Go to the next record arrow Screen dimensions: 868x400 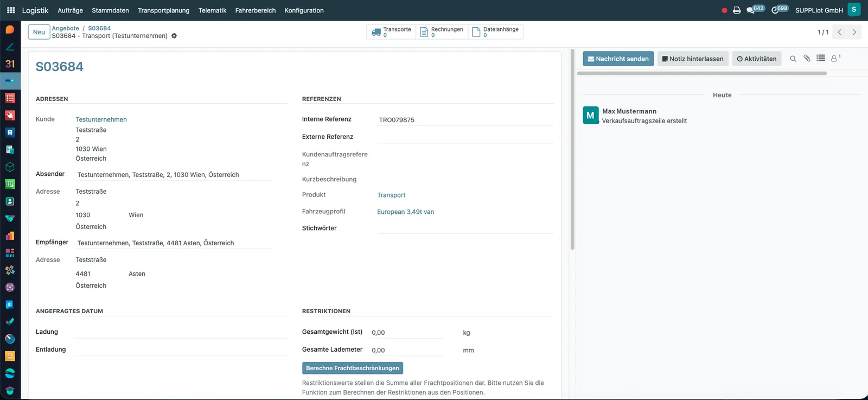[x=854, y=33]
